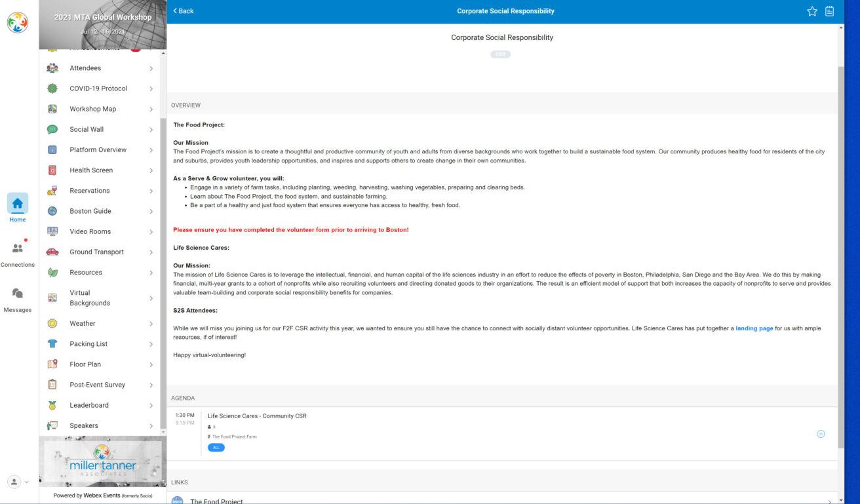The width and height of the screenshot is (860, 504).
Task: Click the Virtual Backgrounds icon
Action: pos(52,298)
